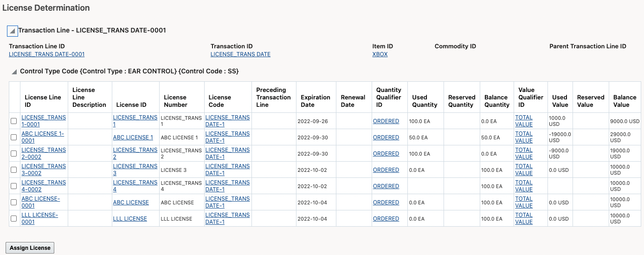
Task: Open LICENSE_TRANS 4 License ID link
Action: coord(135,186)
